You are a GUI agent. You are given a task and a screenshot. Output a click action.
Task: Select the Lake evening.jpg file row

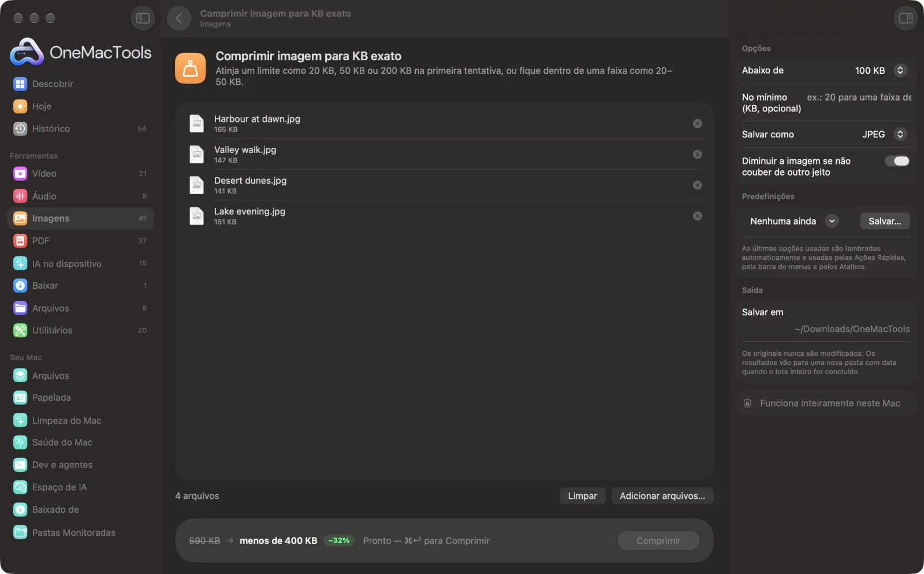[x=445, y=216]
